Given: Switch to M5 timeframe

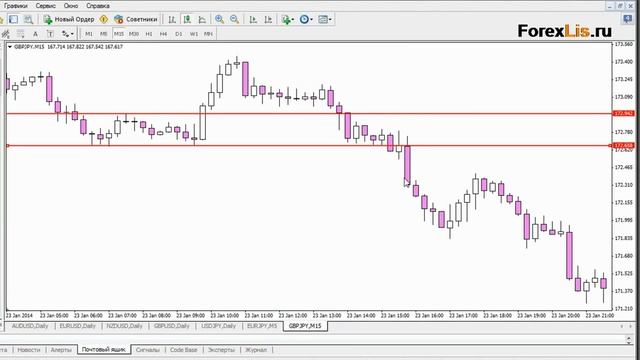Looking at the screenshot, I should point(103,34).
